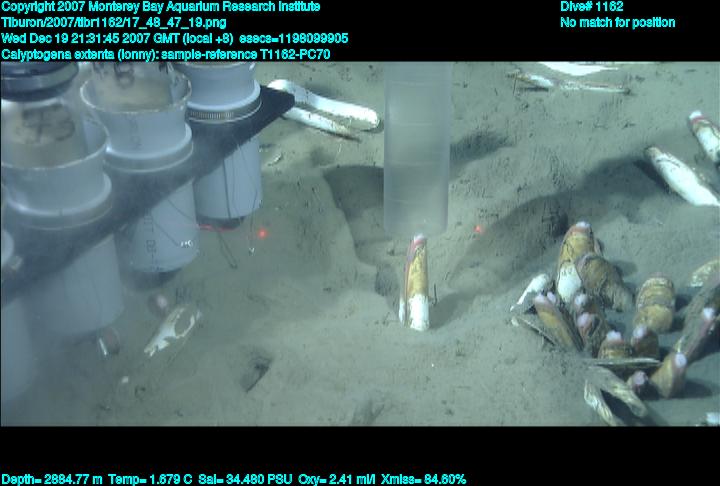Click the right red laser dot
The width and height of the screenshot is (720, 486).
click(x=478, y=229)
